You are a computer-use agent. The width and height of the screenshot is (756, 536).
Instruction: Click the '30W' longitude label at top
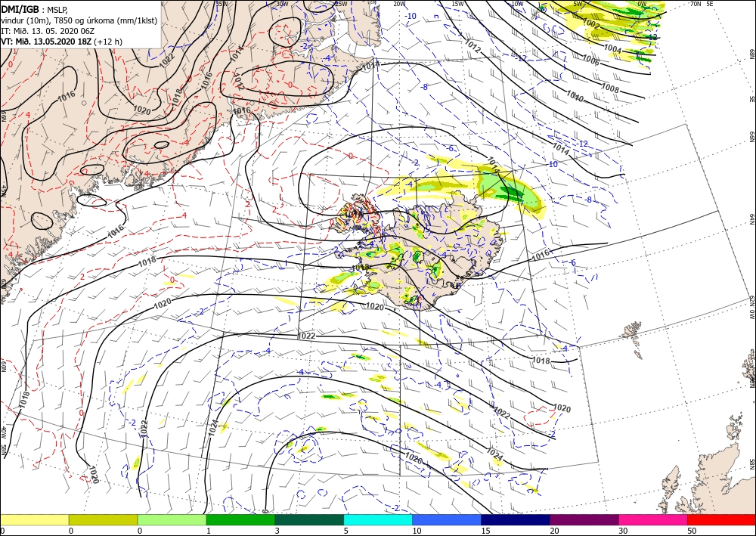283,4
